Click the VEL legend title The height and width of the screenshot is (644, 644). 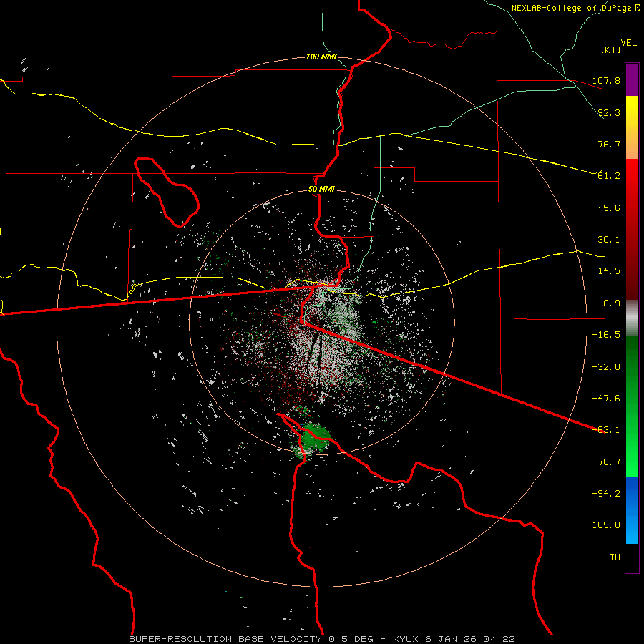pos(628,43)
